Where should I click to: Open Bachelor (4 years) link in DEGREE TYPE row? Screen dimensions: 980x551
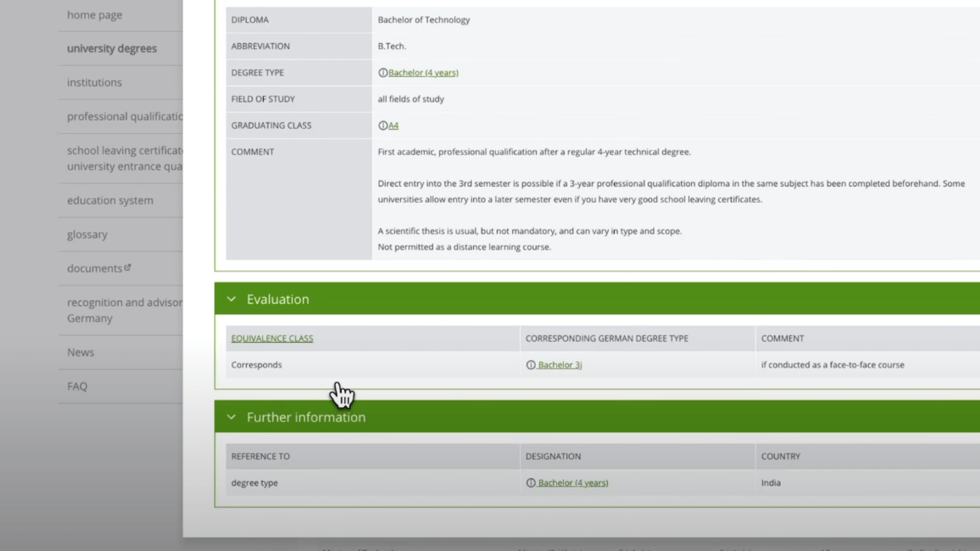click(x=423, y=73)
